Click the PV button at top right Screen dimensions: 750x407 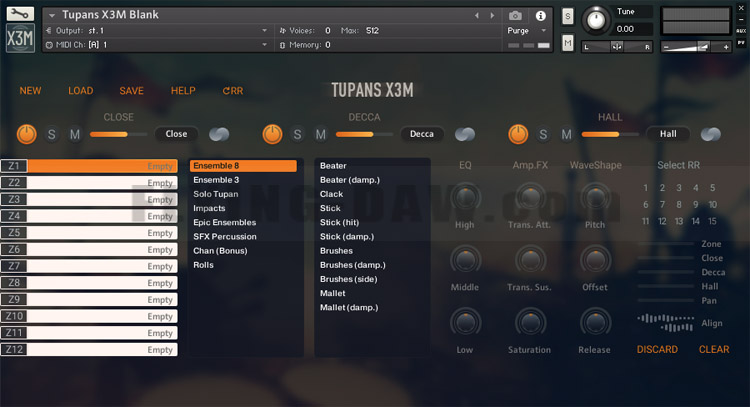coord(741,43)
